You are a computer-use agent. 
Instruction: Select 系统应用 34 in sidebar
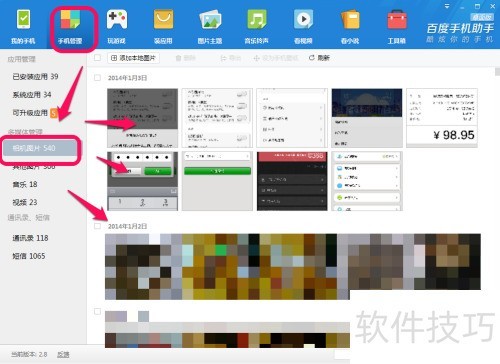32,95
